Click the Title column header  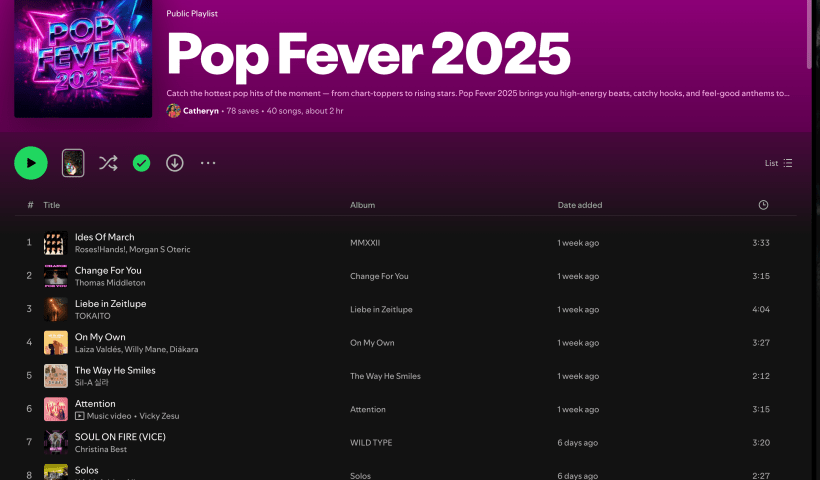pos(52,205)
